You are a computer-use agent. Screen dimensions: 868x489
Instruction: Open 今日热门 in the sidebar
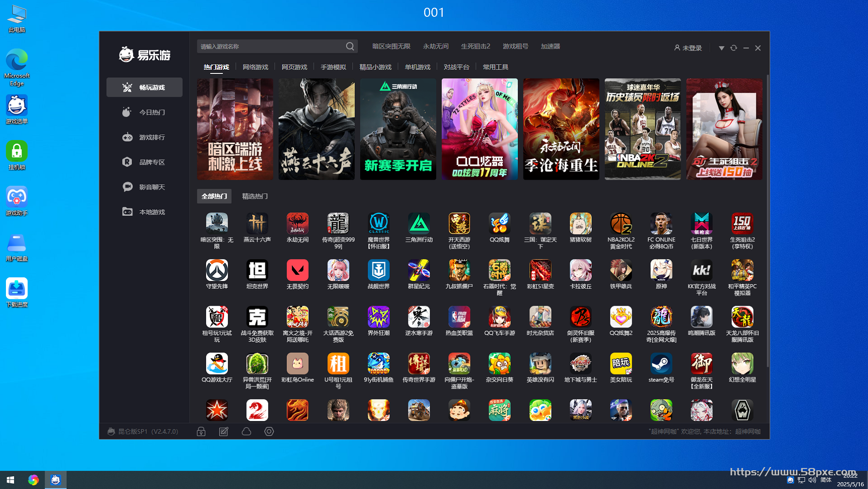point(145,112)
